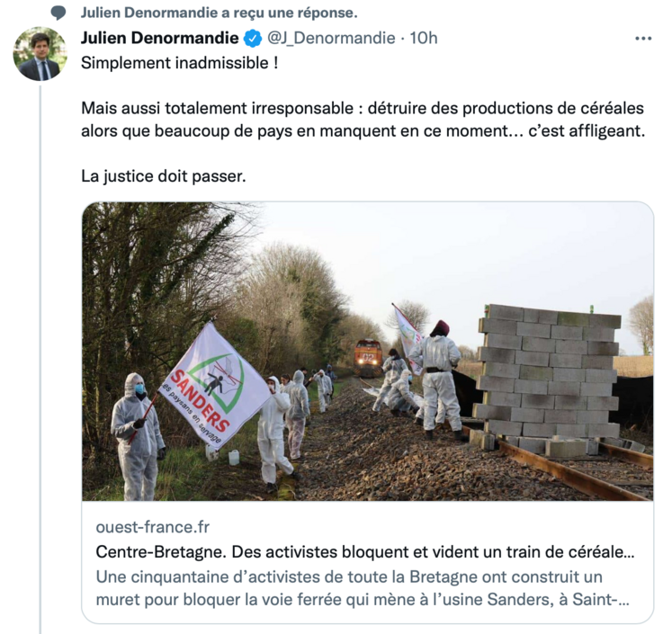Click the 'Simplement inadmissible !' tweet text

pyautogui.click(x=180, y=63)
